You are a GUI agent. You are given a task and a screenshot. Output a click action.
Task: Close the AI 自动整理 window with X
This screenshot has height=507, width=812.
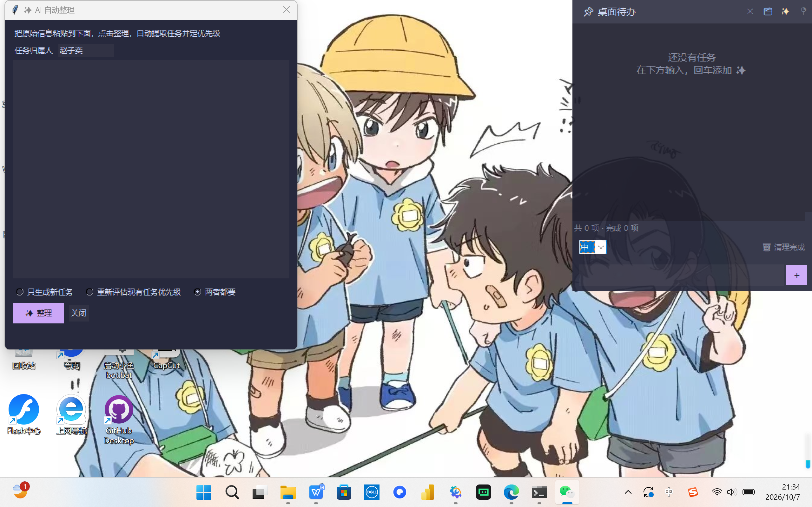click(286, 10)
